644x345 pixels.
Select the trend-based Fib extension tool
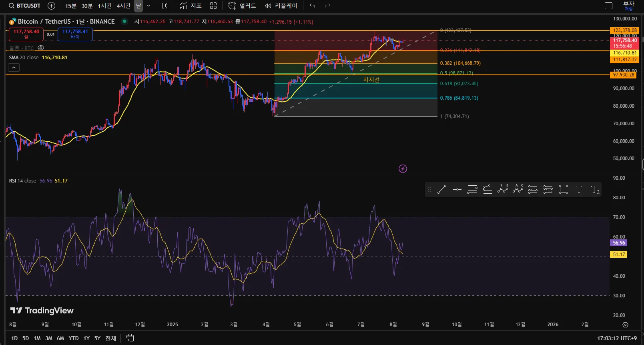pyautogui.click(x=488, y=189)
